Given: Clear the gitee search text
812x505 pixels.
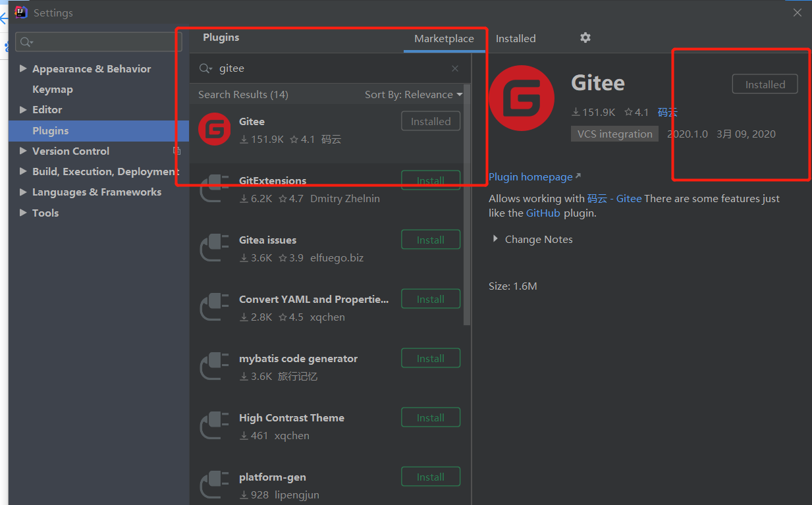Looking at the screenshot, I should (455, 68).
